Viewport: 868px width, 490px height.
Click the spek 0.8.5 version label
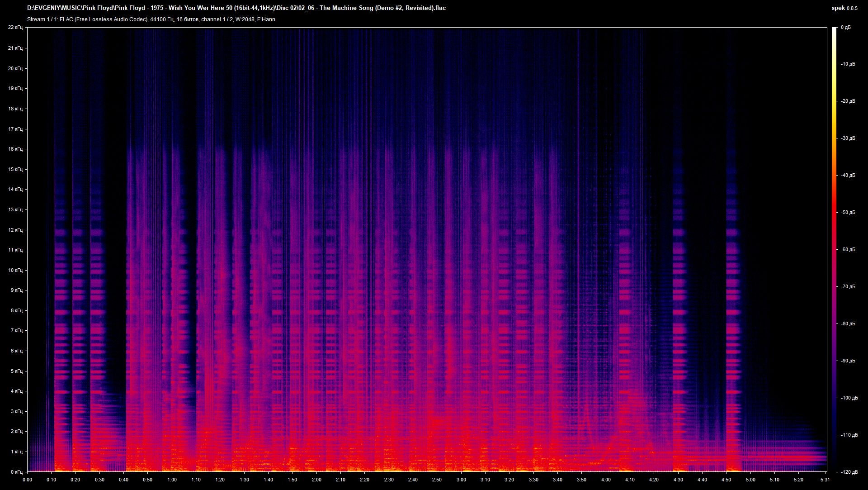(853, 8)
